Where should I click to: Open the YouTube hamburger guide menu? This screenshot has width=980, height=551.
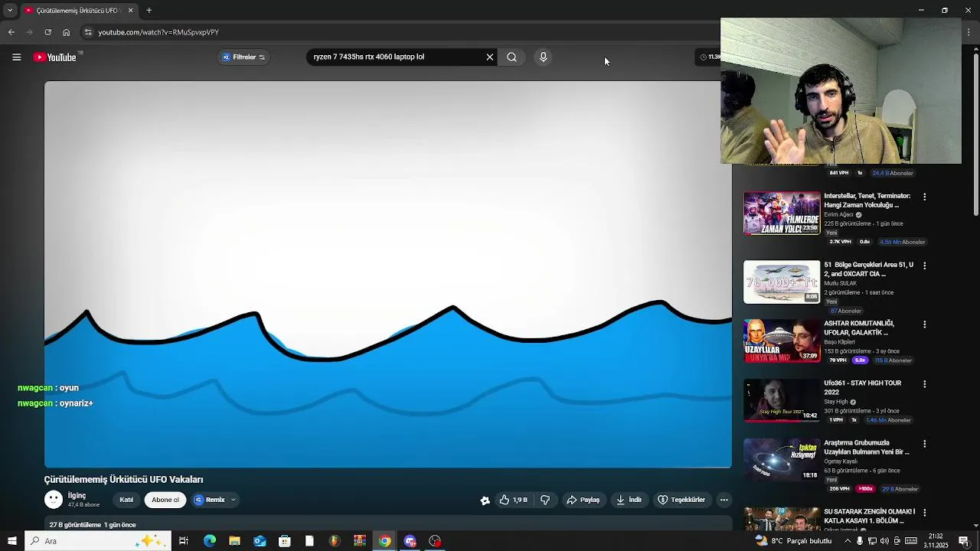coord(16,57)
